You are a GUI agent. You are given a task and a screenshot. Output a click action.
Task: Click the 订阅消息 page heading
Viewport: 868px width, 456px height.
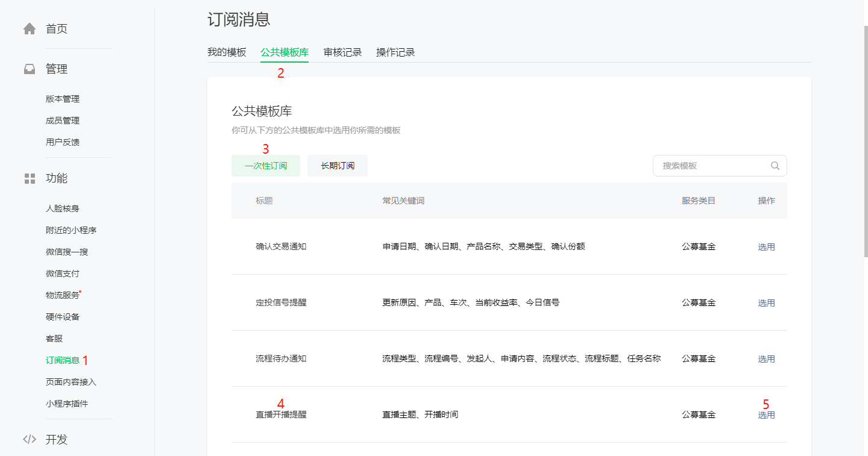coord(239,19)
